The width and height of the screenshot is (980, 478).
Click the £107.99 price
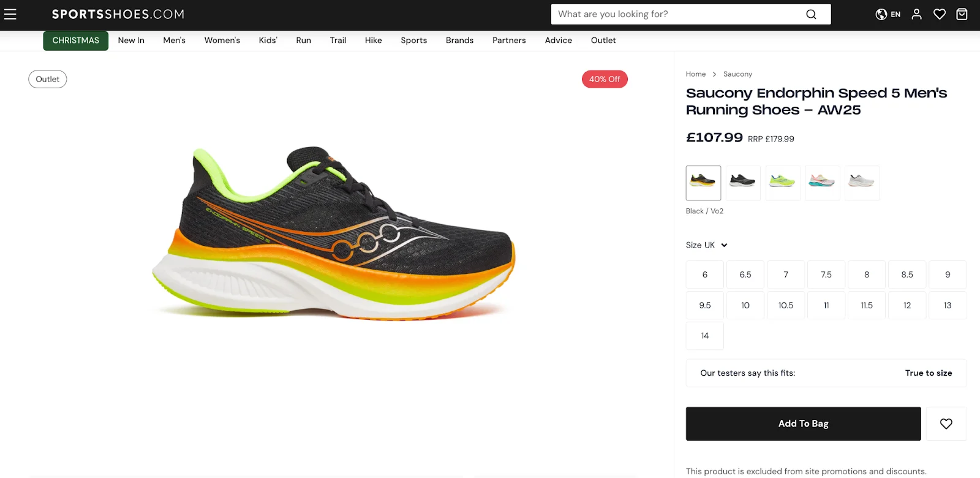click(x=714, y=137)
